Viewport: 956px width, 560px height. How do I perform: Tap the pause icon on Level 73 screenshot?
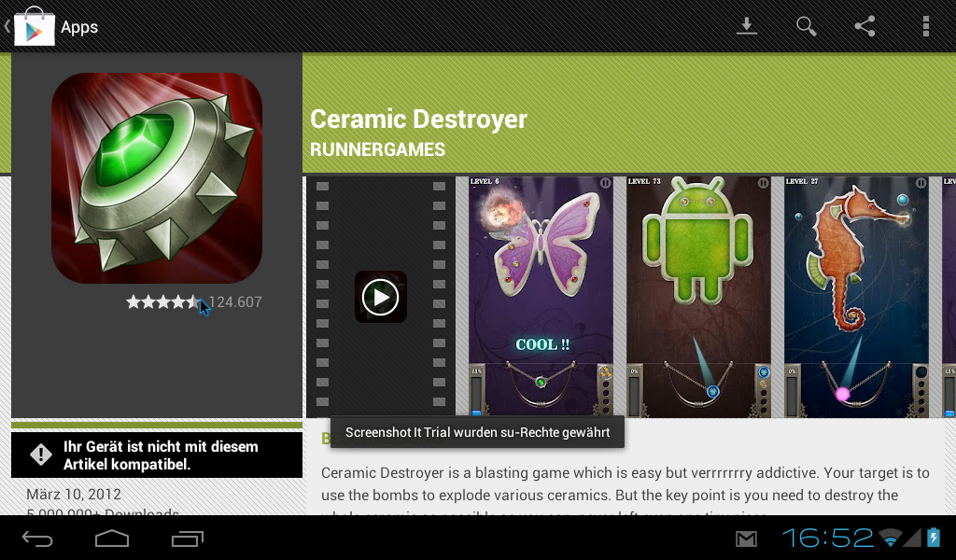coord(764,183)
